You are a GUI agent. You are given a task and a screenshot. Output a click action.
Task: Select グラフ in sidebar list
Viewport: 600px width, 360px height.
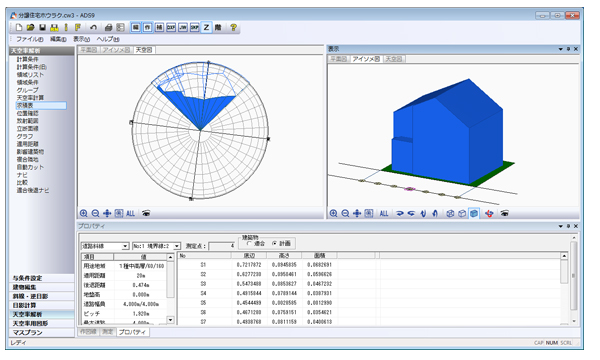pyautogui.click(x=25, y=136)
